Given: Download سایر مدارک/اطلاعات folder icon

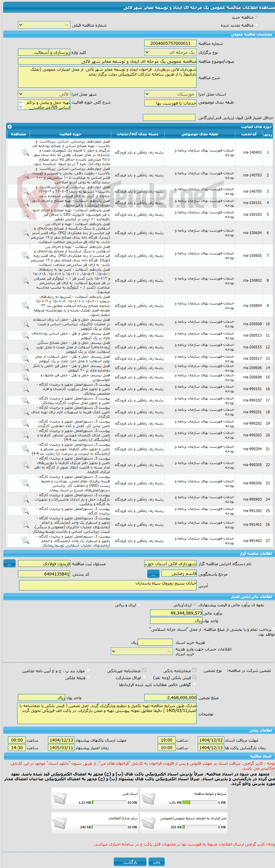Looking at the screenshot, I should (59, 822).
